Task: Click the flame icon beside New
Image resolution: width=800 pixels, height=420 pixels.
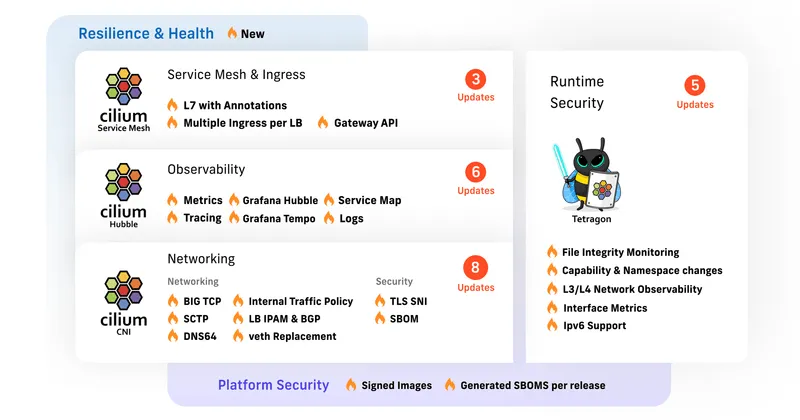Action: pyautogui.click(x=232, y=33)
